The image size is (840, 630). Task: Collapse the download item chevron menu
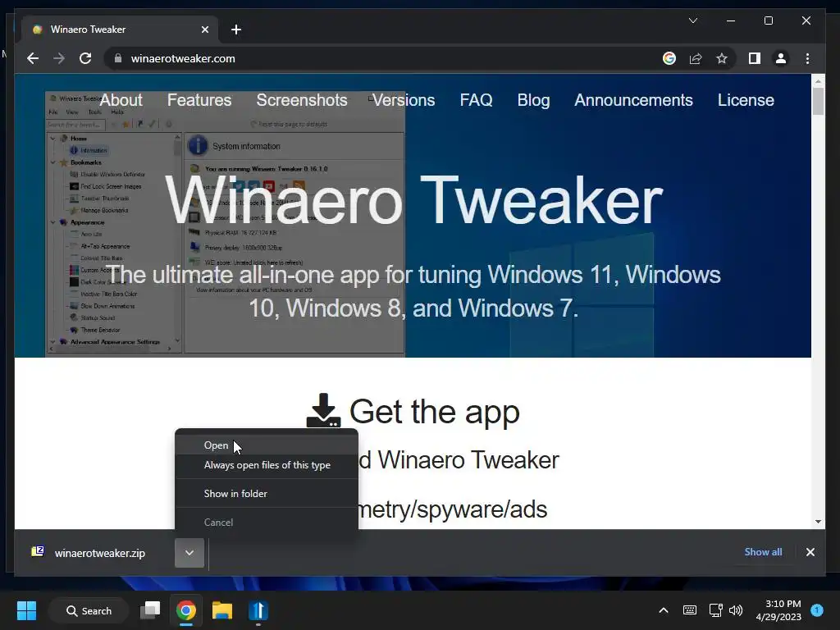coord(189,553)
